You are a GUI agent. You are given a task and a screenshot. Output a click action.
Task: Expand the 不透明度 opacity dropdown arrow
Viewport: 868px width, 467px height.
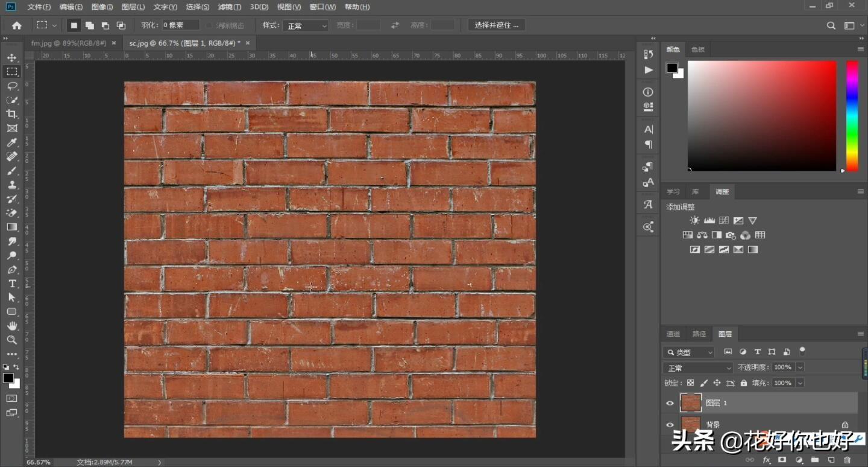click(800, 367)
